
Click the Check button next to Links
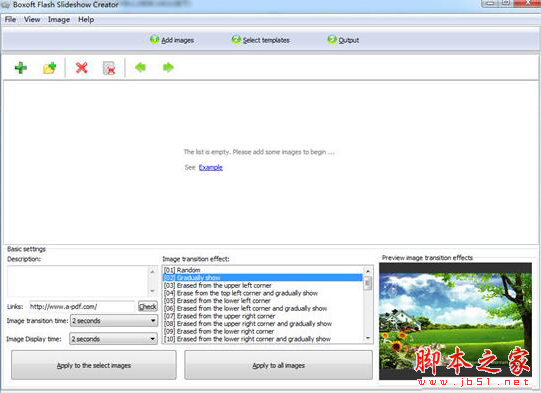(x=148, y=306)
